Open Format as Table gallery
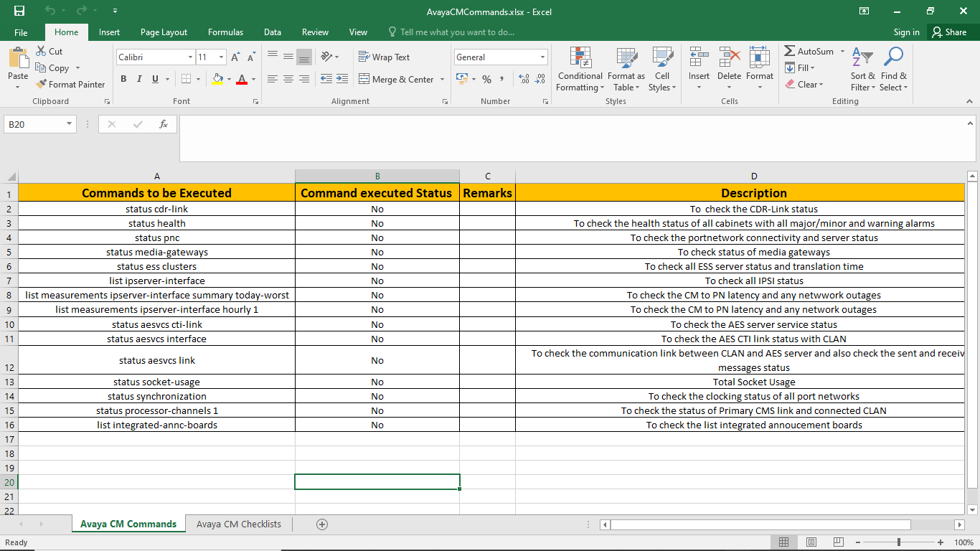The width and height of the screenshot is (980, 551). pyautogui.click(x=626, y=70)
